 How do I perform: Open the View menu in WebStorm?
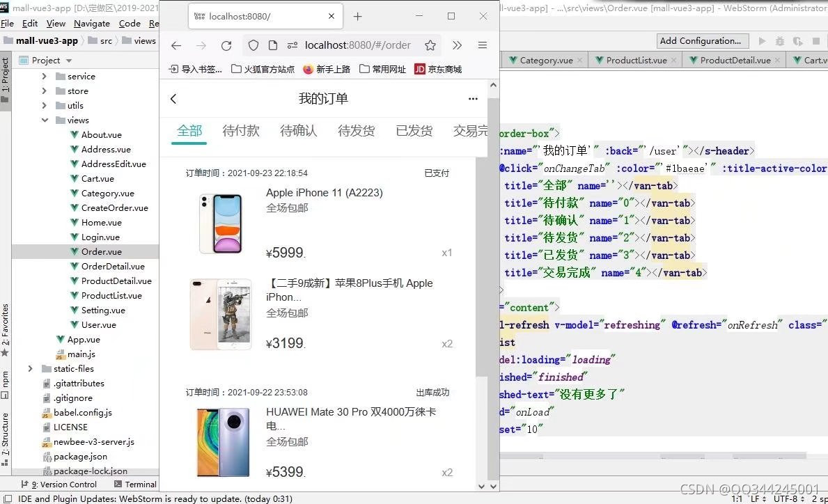click(56, 23)
